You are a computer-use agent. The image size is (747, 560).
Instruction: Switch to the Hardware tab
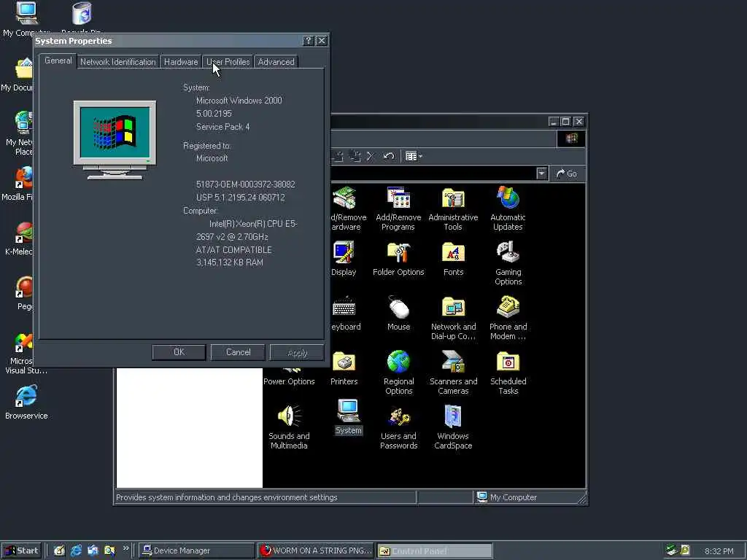pos(181,62)
